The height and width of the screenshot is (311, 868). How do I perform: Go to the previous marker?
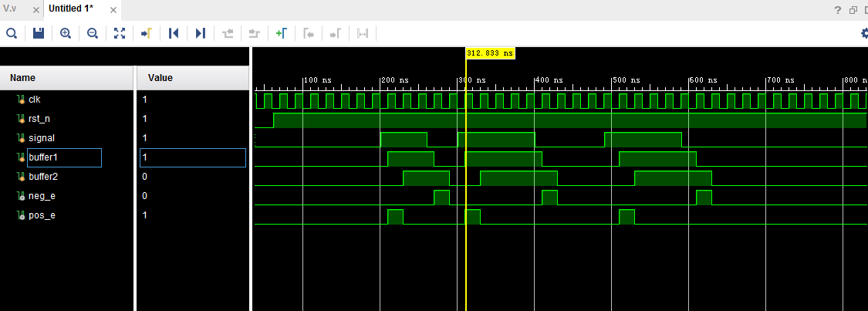(x=309, y=33)
